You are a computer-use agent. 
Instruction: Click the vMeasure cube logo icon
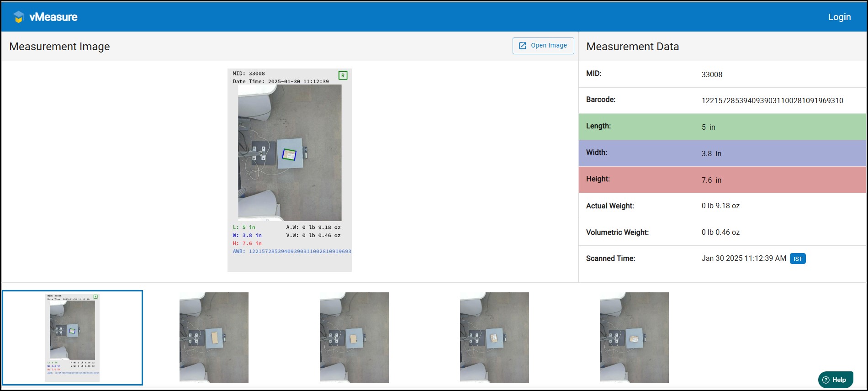(x=19, y=17)
